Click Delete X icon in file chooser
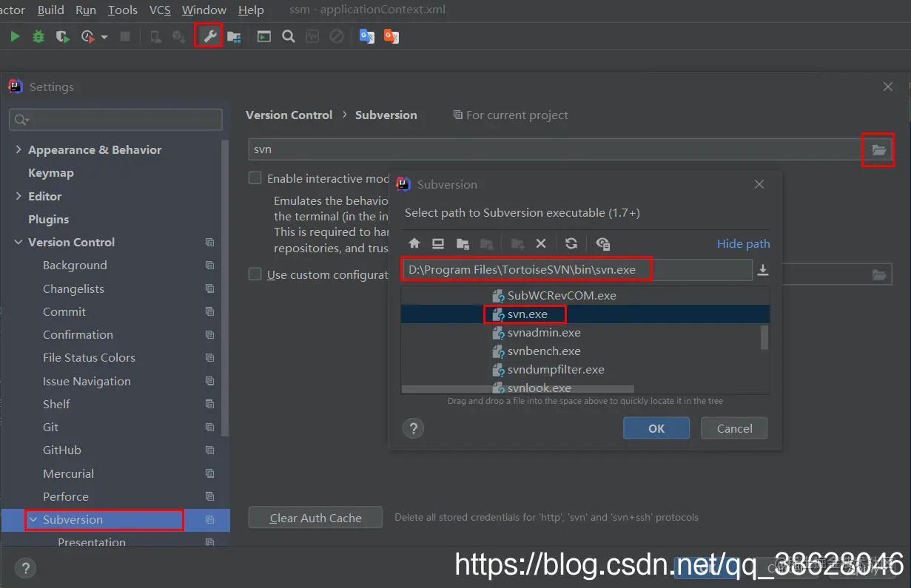 coord(541,243)
